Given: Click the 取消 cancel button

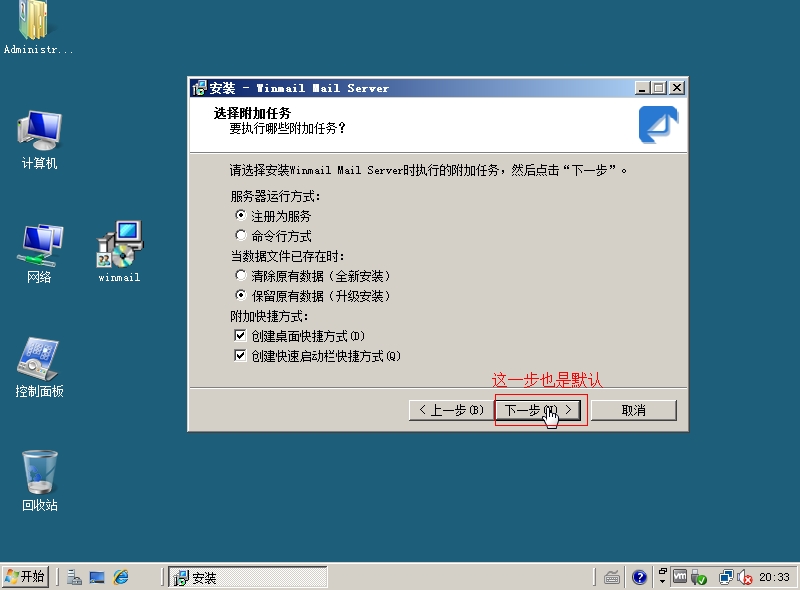Looking at the screenshot, I should click(634, 410).
